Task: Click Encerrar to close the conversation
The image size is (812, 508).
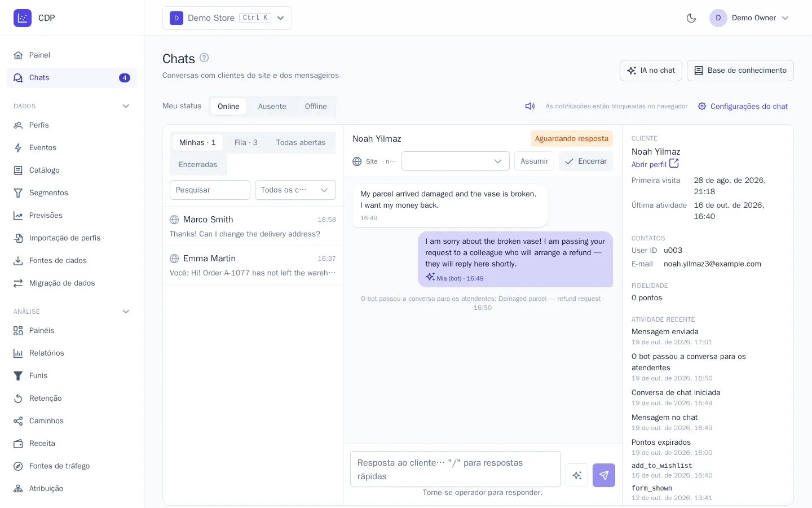Action: (586, 161)
